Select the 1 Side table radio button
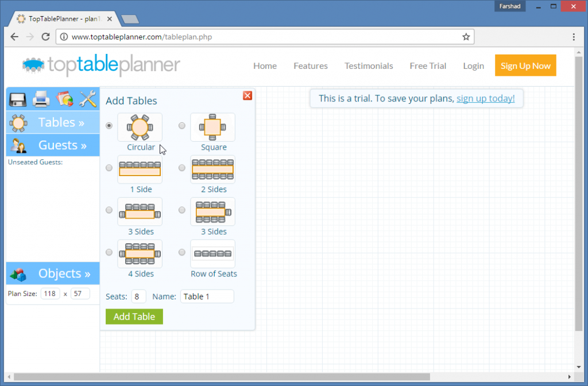The height and width of the screenshot is (386, 588). pyautogui.click(x=109, y=168)
